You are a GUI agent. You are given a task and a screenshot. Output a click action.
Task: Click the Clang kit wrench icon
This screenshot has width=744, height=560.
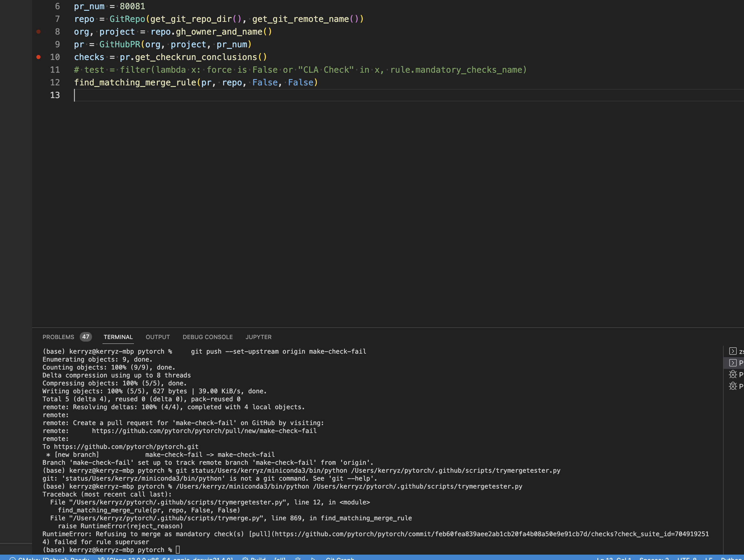pyautogui.click(x=101, y=559)
